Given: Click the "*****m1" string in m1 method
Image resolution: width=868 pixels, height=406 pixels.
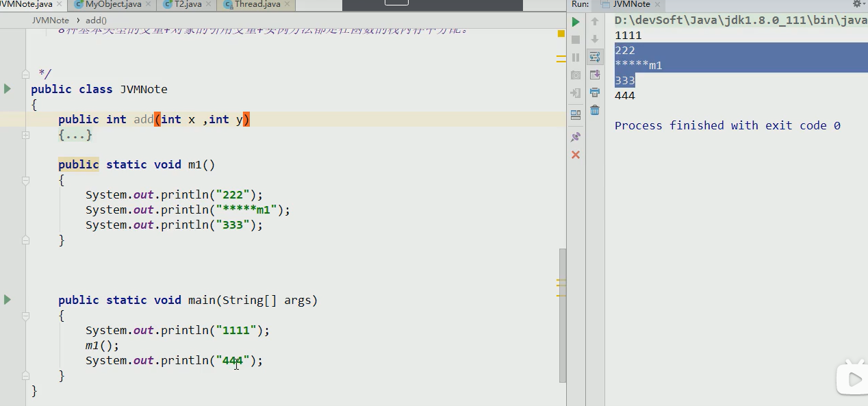Looking at the screenshot, I should click(x=246, y=210).
